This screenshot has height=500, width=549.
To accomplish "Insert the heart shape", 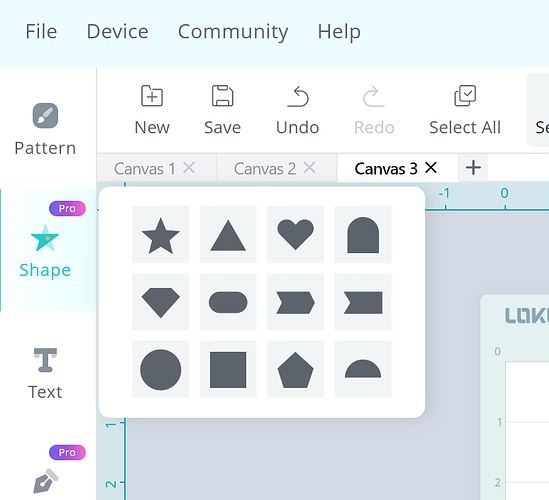I will coord(295,234).
